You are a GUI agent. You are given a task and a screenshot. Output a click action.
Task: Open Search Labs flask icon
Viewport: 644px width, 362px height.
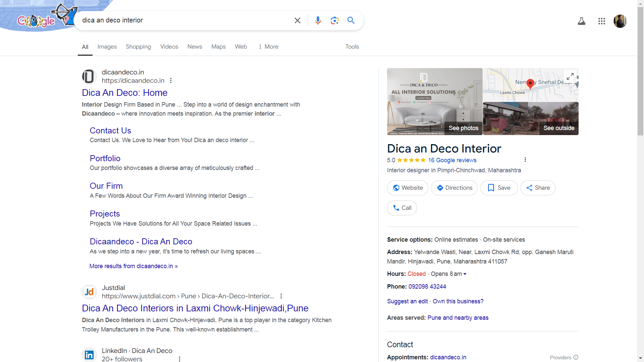pos(582,21)
